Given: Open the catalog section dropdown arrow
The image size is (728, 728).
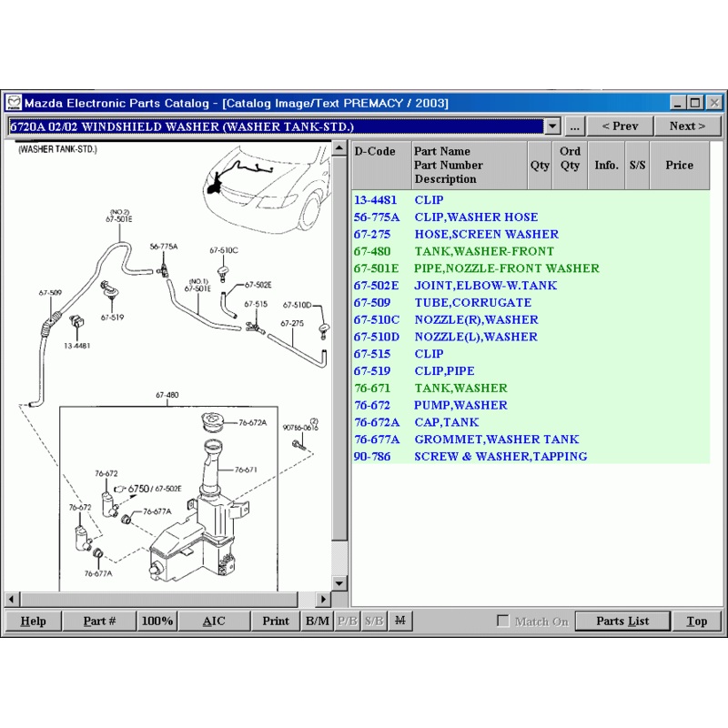Looking at the screenshot, I should (x=552, y=126).
